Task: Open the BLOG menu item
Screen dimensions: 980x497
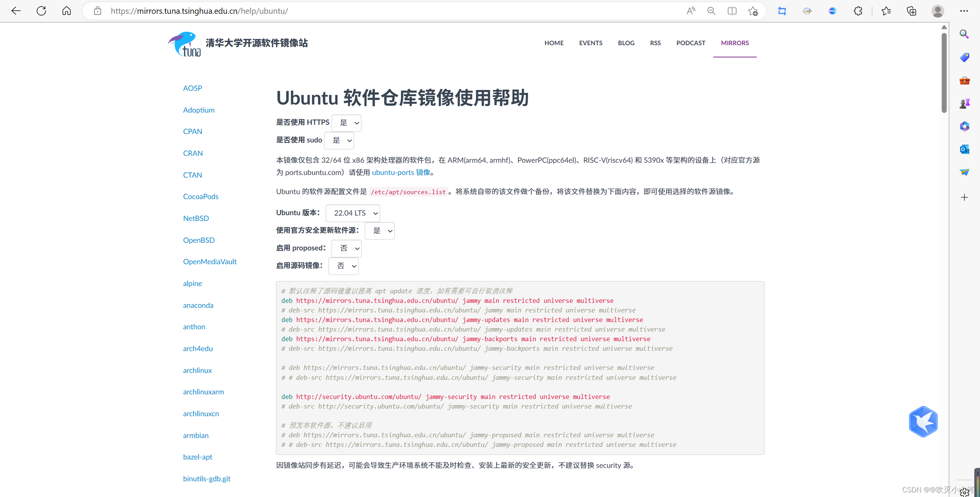Action: click(x=626, y=43)
